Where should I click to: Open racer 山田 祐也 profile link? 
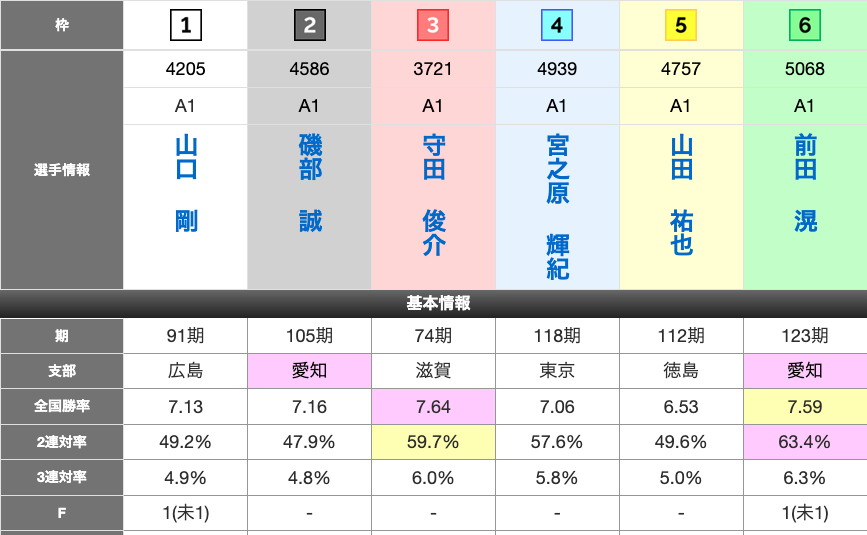(x=681, y=197)
